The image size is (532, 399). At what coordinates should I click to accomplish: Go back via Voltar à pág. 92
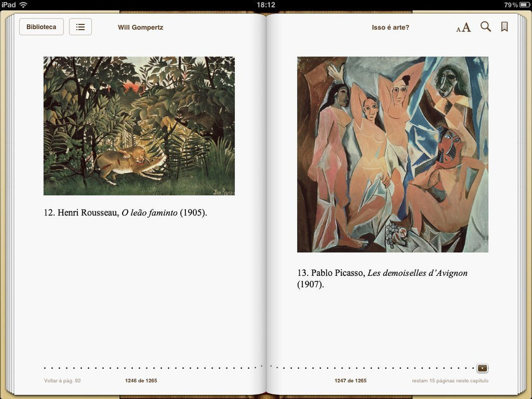[62, 381]
